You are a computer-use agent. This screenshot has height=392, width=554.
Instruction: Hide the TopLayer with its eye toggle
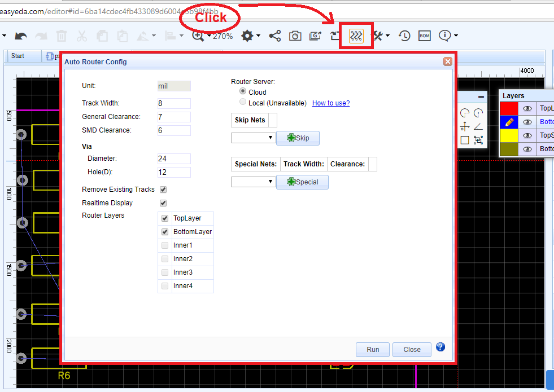[x=527, y=108]
